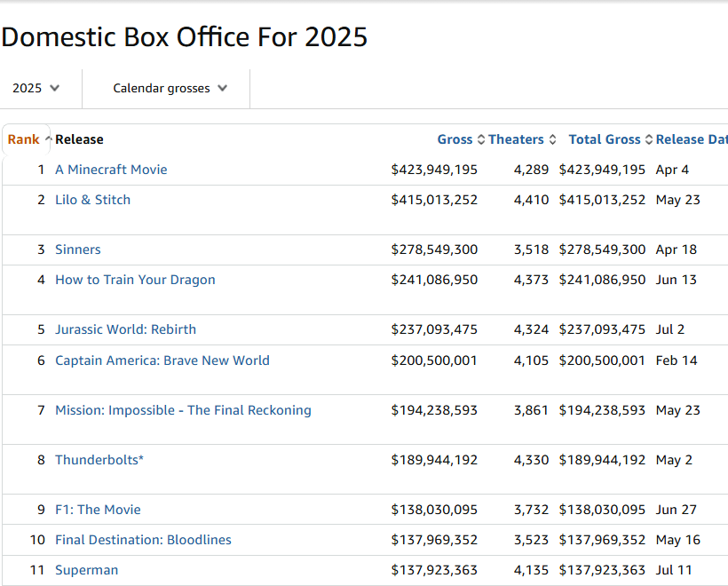This screenshot has width=728, height=586.
Task: Sort table by Release Date column
Action: (692, 139)
